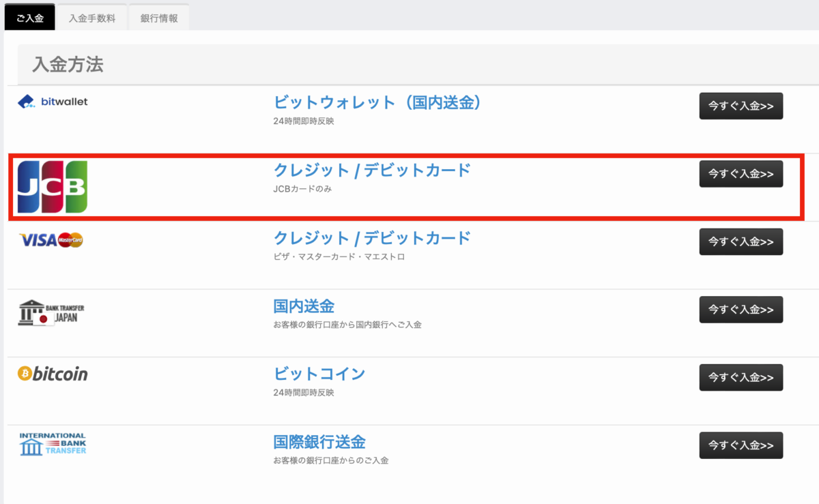Switch to the ご入金 tab

[x=29, y=18]
